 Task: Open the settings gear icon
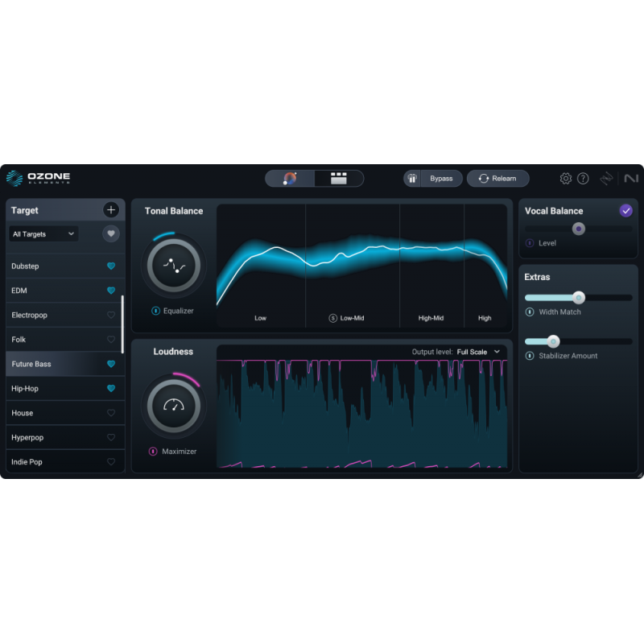coord(566,178)
